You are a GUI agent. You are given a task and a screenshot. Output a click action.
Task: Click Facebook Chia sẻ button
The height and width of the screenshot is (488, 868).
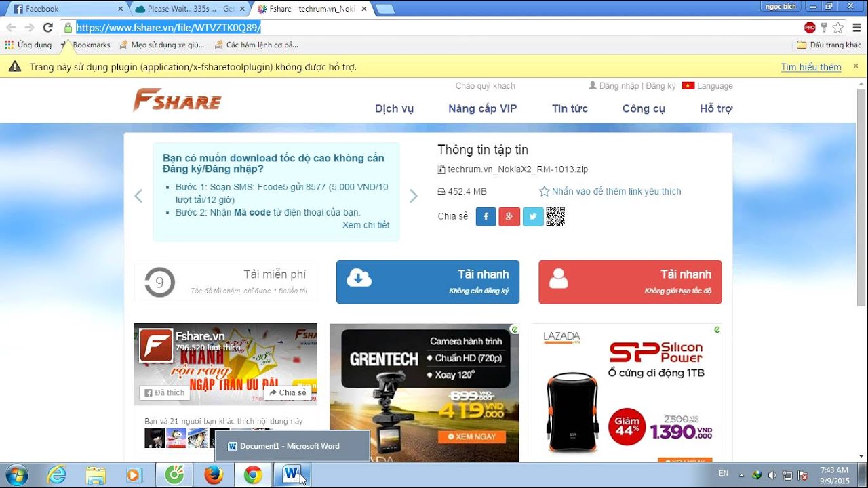tap(288, 392)
